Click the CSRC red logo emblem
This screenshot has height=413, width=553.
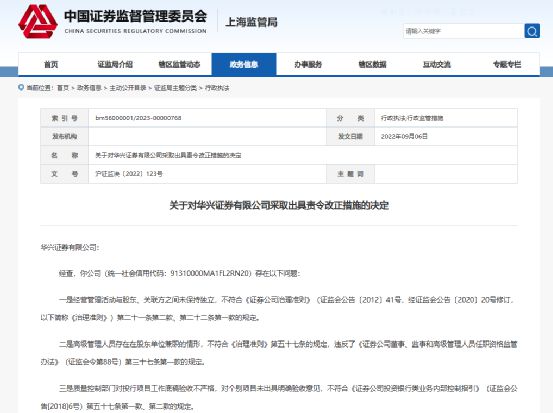38,22
